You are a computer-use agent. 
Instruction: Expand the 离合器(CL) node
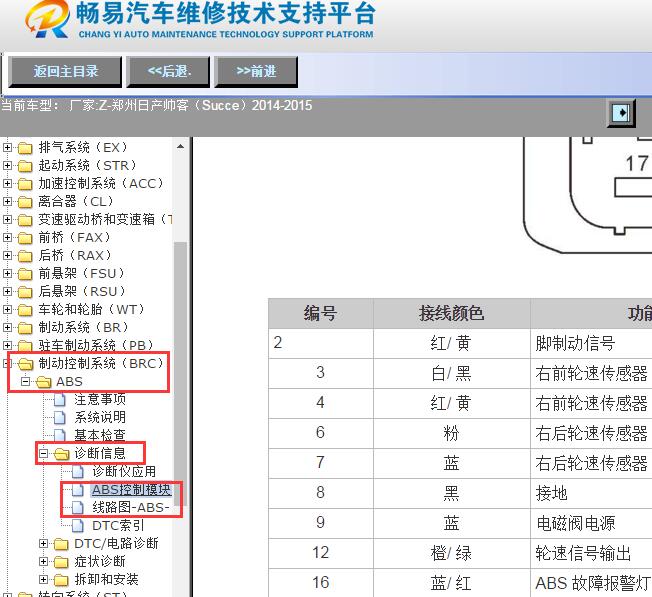click(7, 201)
